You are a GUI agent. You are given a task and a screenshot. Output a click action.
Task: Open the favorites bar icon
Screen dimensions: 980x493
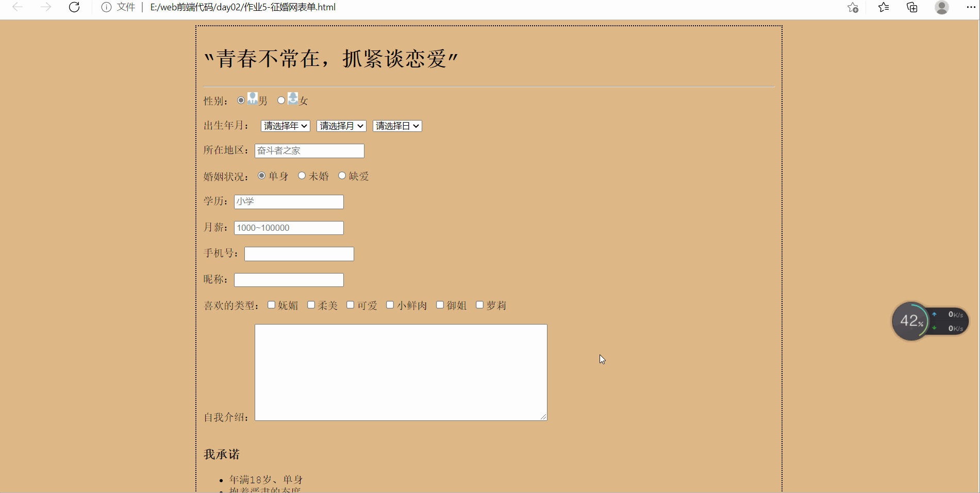(883, 8)
